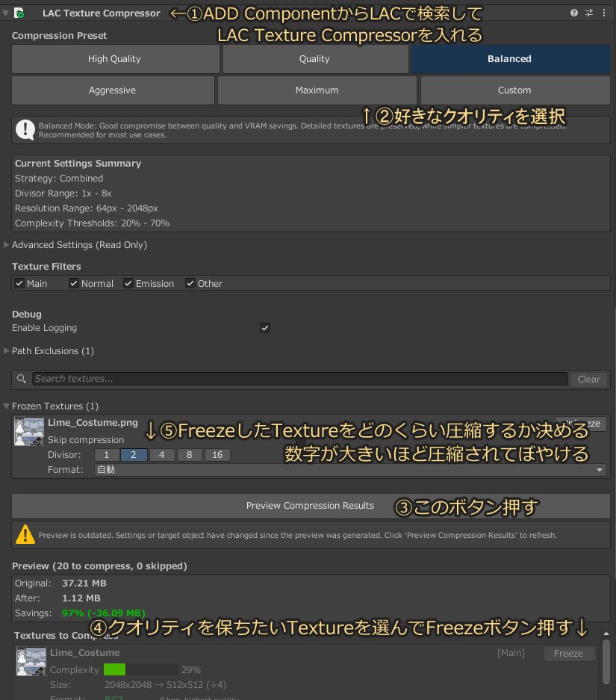Click the Preview Compression Results button

311,506
